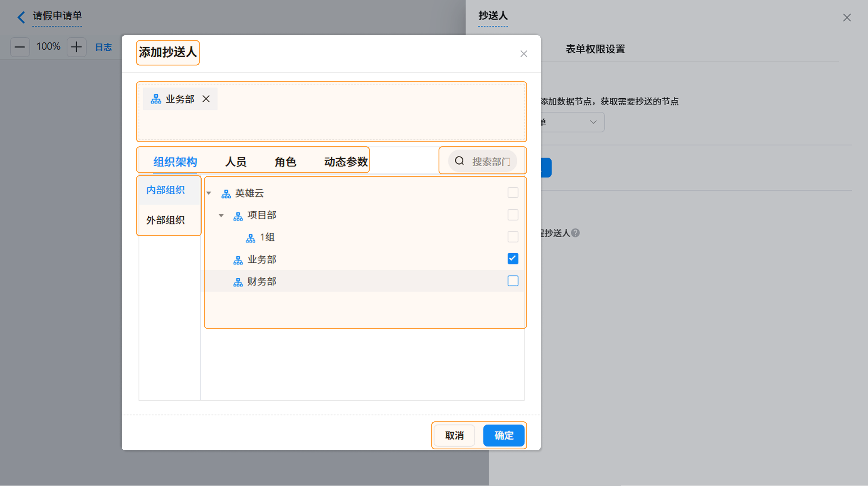Image resolution: width=868 pixels, height=486 pixels.
Task: Switch to the 角色 tab
Action: pyautogui.click(x=285, y=162)
